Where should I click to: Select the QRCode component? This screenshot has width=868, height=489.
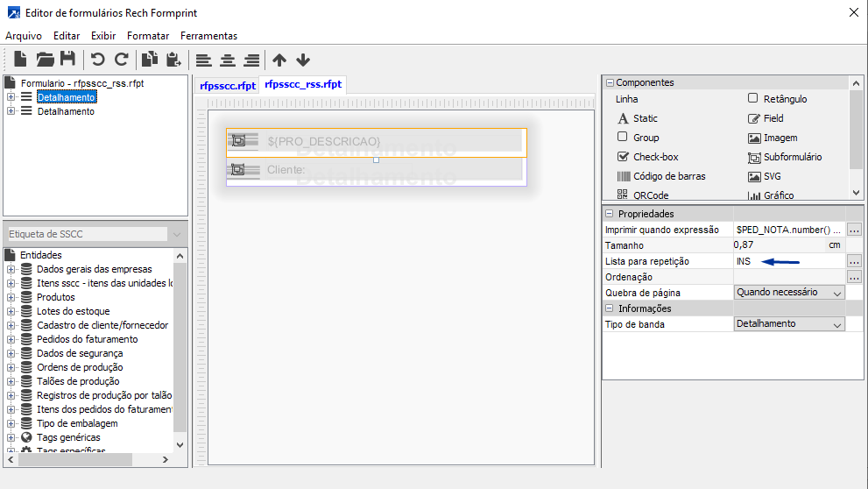[x=643, y=195]
